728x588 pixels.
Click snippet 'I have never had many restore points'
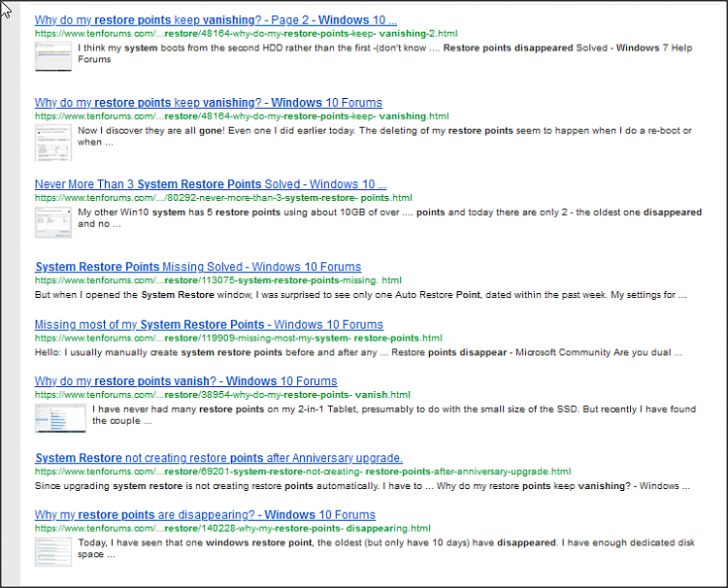coord(394,415)
